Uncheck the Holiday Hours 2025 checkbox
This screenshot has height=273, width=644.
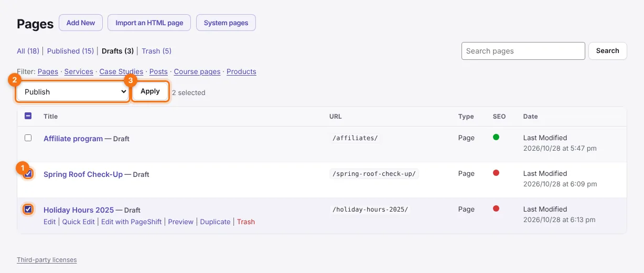(28, 209)
